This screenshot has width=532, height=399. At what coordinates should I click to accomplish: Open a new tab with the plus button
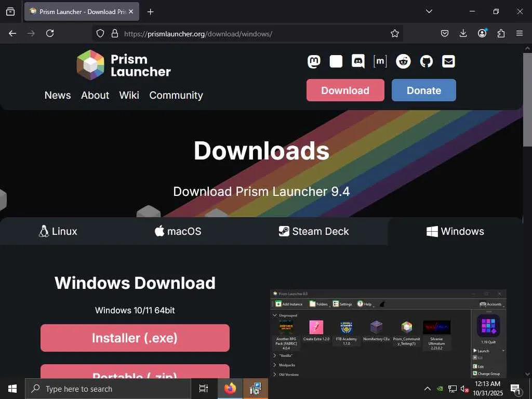(x=150, y=12)
